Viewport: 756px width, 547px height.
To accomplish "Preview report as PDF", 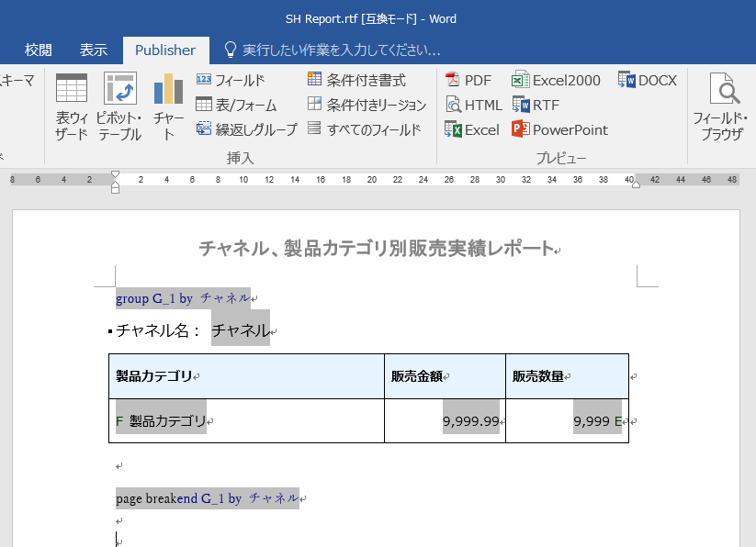I will point(468,80).
